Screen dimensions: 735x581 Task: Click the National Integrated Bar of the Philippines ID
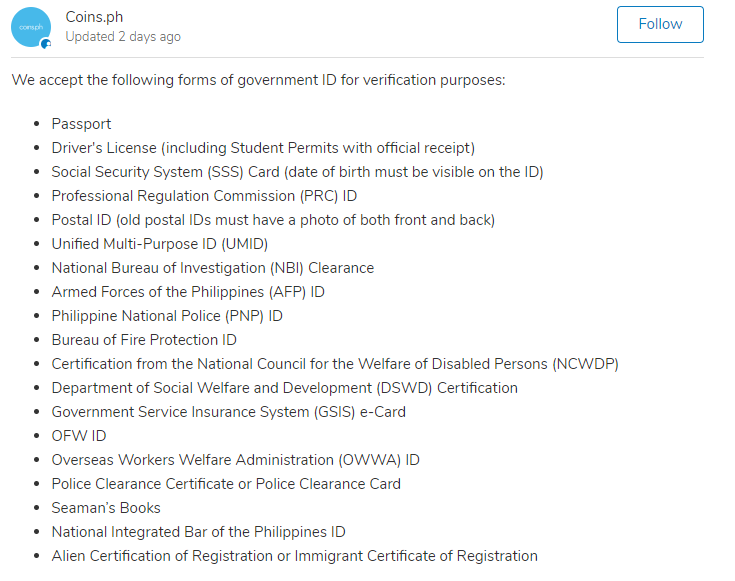tap(198, 532)
